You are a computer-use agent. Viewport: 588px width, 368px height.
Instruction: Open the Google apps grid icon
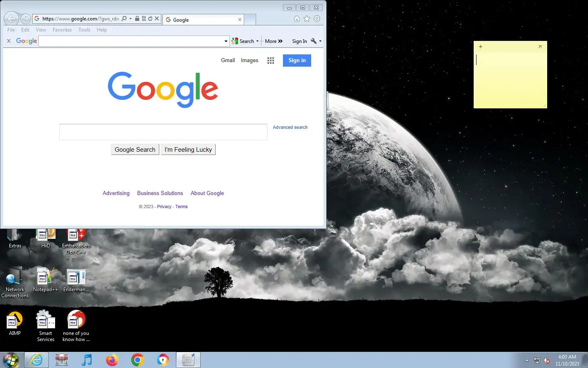[x=271, y=61]
